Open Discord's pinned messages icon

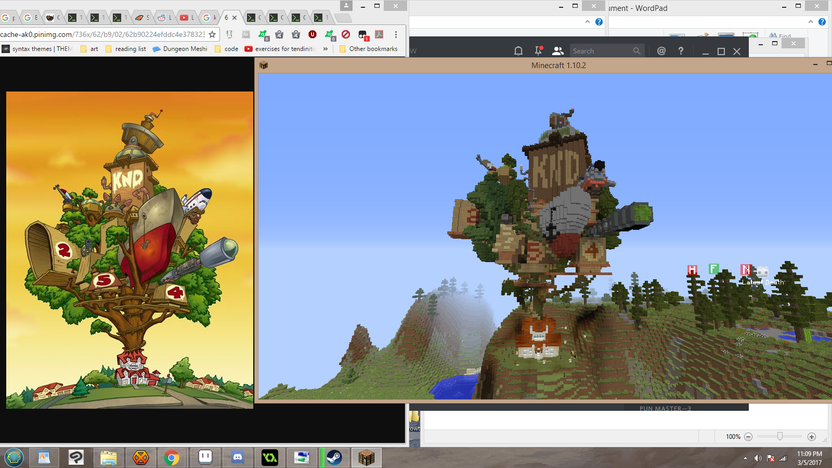coord(538,50)
